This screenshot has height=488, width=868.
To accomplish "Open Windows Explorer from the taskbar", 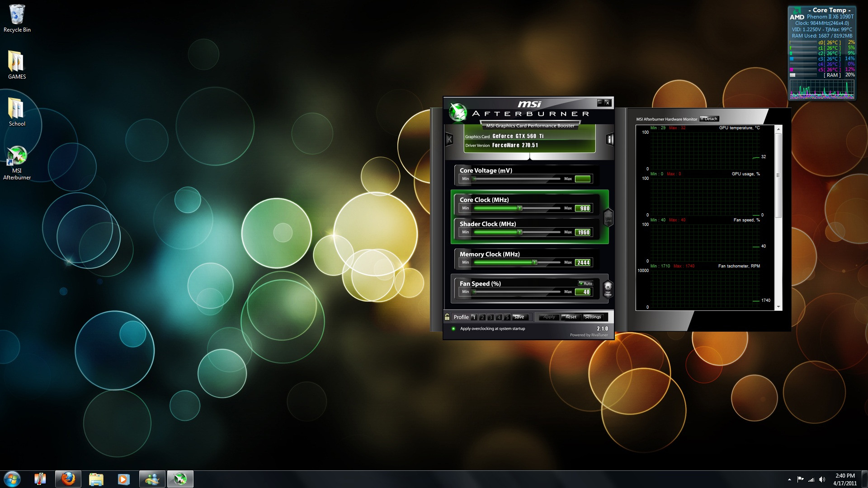I will pos(96,479).
